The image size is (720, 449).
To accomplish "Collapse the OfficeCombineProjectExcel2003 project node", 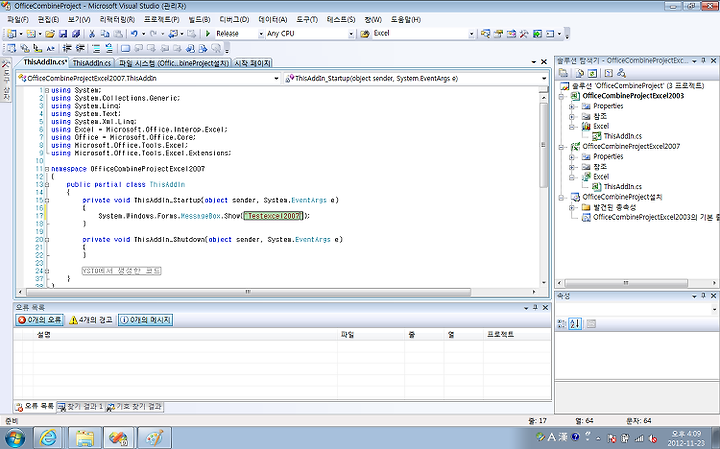I will pos(562,96).
